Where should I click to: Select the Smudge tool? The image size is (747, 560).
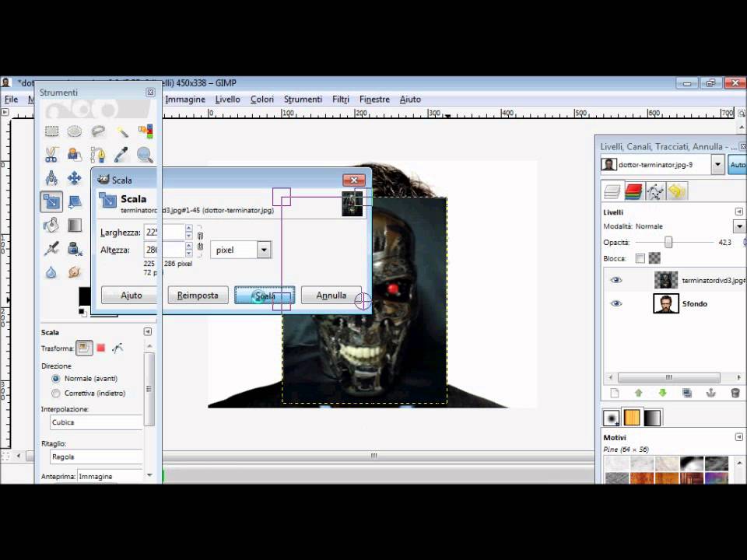(75, 272)
